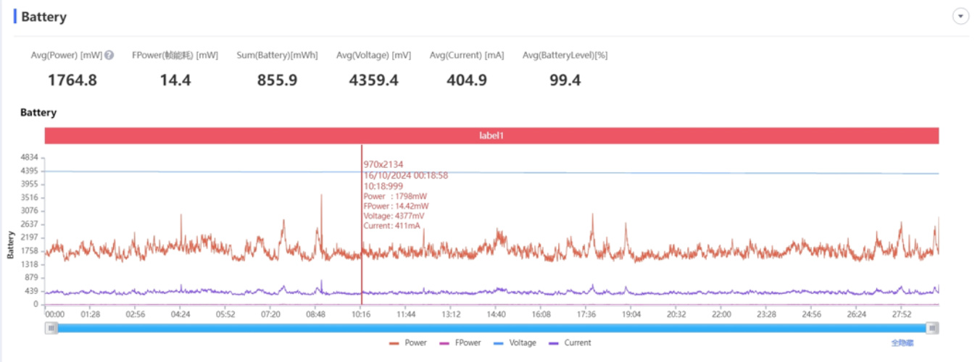Click the Avg(Voltage) value 4359.4

click(373, 80)
